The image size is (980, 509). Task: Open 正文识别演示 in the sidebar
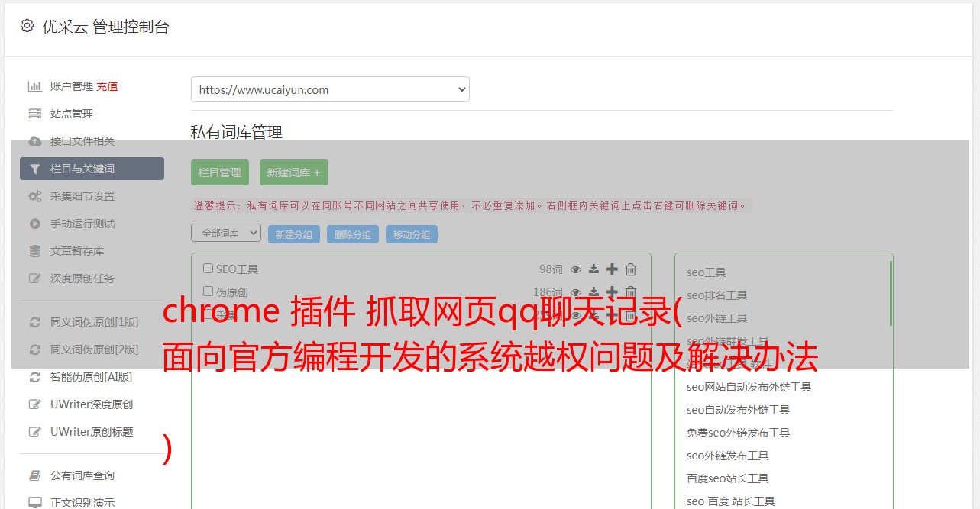tap(82, 503)
